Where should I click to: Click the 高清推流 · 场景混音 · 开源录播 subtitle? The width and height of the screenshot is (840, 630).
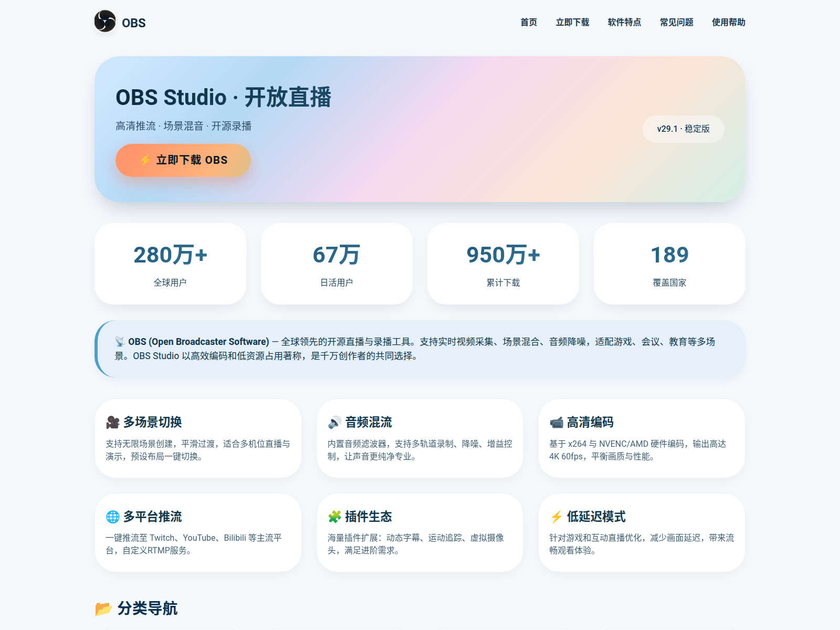pyautogui.click(x=184, y=126)
